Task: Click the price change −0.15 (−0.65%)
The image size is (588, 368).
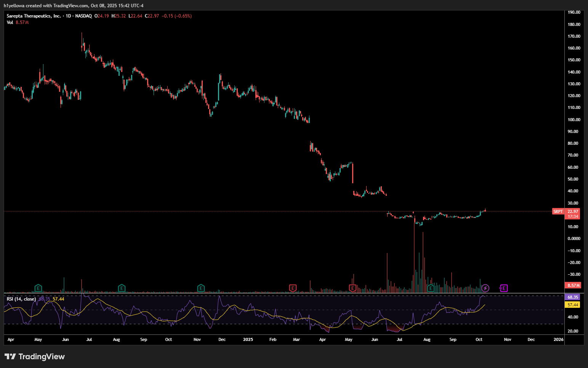Action: (177, 16)
